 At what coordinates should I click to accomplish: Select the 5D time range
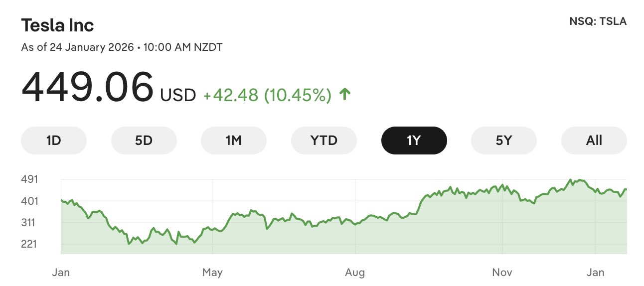(144, 141)
